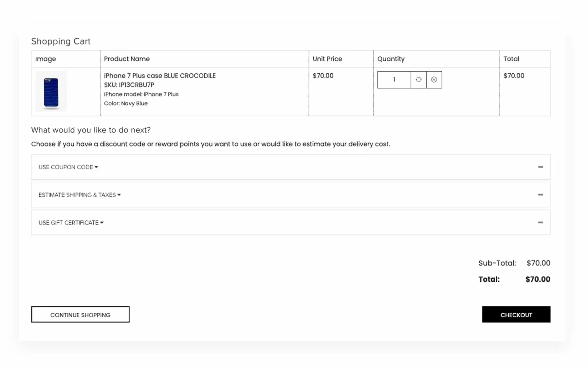Click the Total column header

pos(511,59)
